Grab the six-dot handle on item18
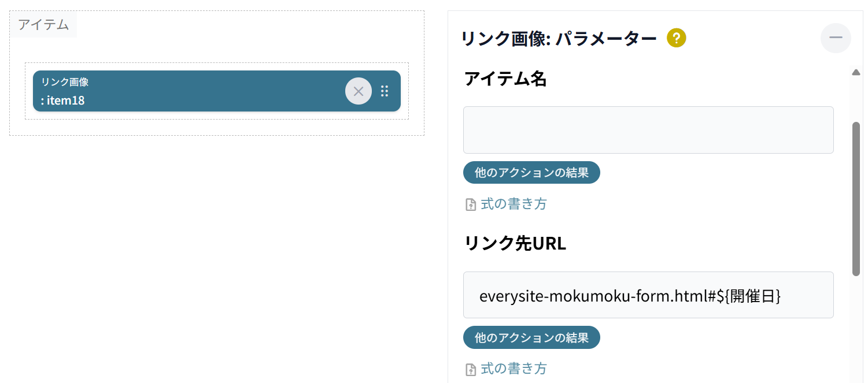Screen dimensions: 868x383 point(385,91)
